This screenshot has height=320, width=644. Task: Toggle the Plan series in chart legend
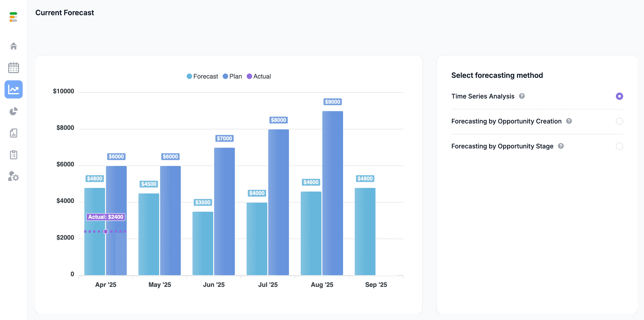point(232,76)
